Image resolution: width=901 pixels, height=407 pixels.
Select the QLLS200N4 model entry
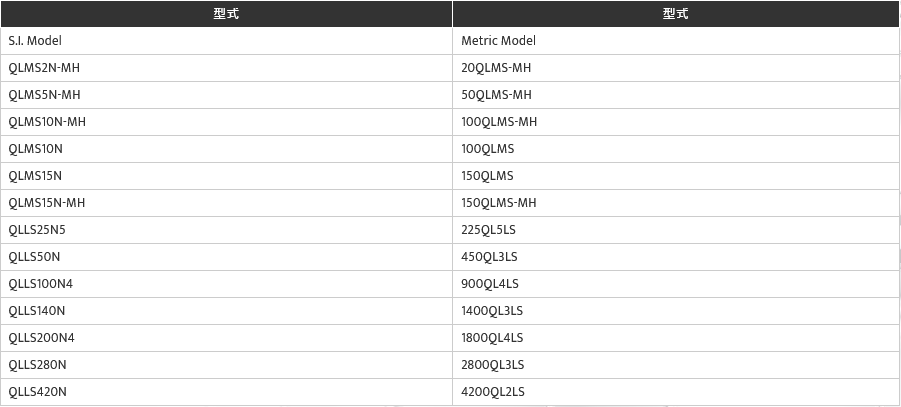[x=41, y=338]
